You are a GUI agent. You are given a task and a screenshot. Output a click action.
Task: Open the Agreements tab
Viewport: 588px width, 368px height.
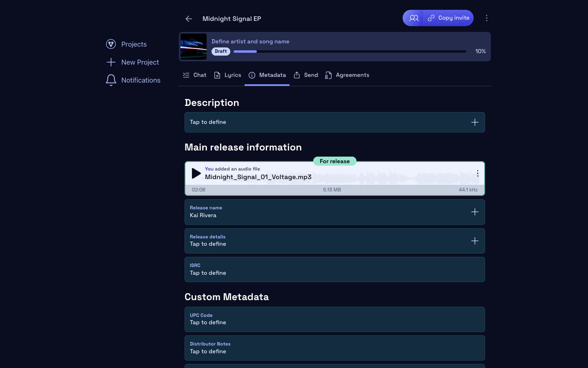pos(347,75)
